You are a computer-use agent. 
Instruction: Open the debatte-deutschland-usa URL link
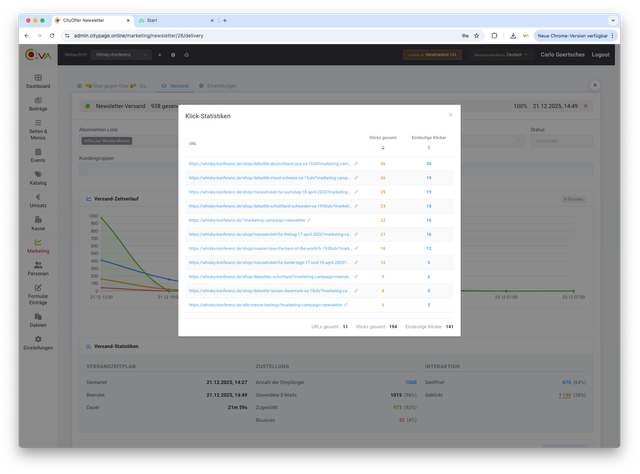click(269, 163)
